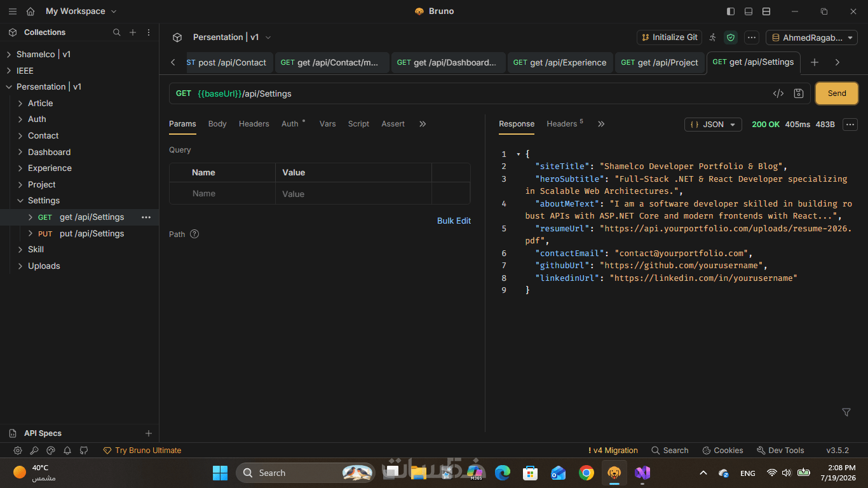Show more response tabs with double chevron
Screen dimensions: 868x488
[601, 124]
